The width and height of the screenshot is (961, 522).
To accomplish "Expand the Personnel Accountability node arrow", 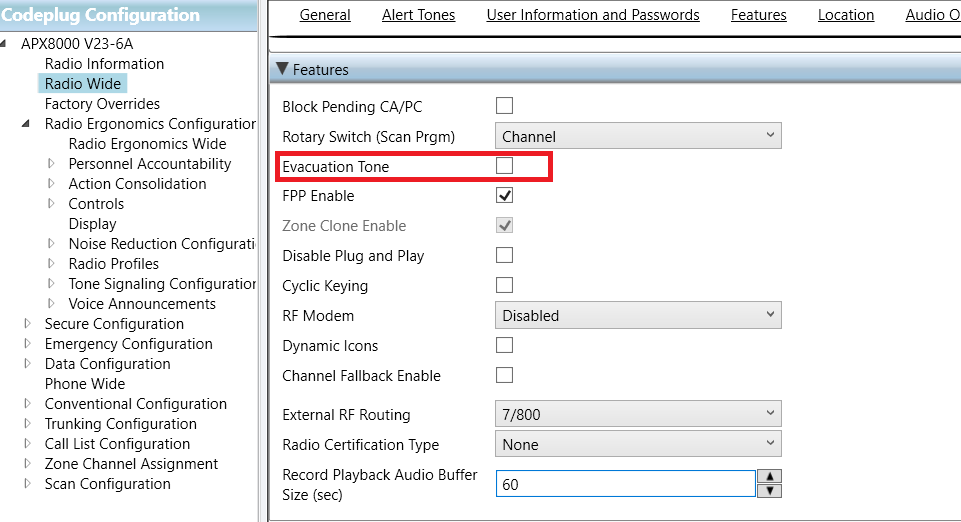I will click(x=51, y=164).
